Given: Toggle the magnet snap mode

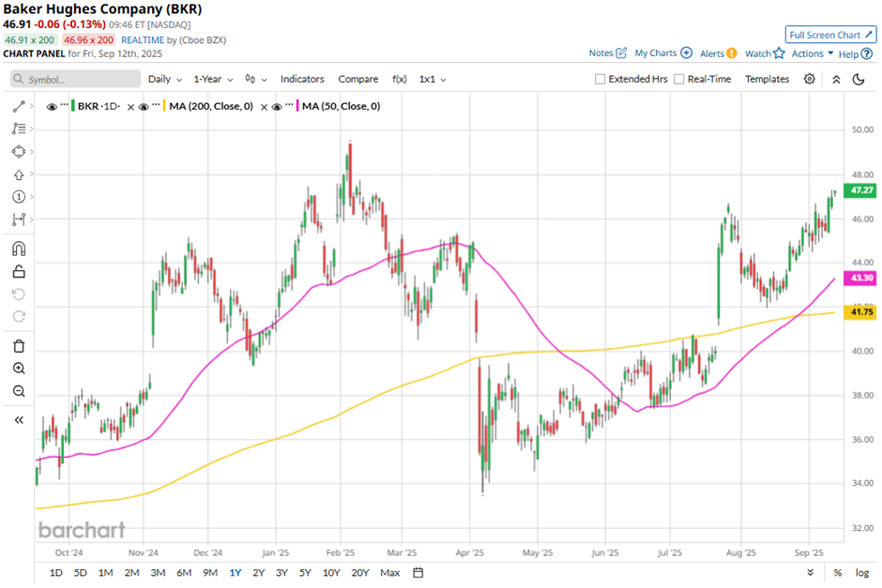Looking at the screenshot, I should (19, 249).
